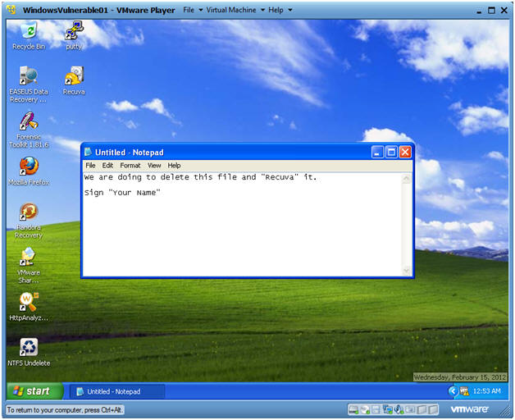Screen dimensions: 515x420
Task: Click the Windows start button
Action: [x=34, y=391]
